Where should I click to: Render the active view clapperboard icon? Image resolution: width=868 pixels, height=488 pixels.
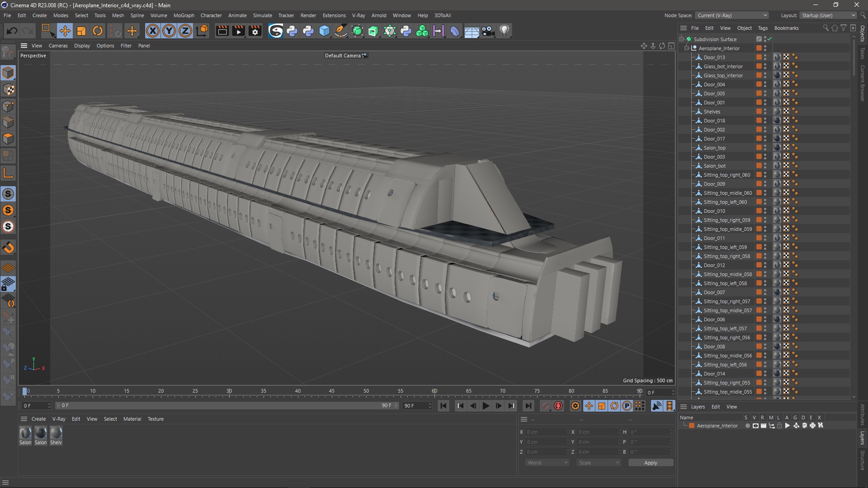coord(222,31)
